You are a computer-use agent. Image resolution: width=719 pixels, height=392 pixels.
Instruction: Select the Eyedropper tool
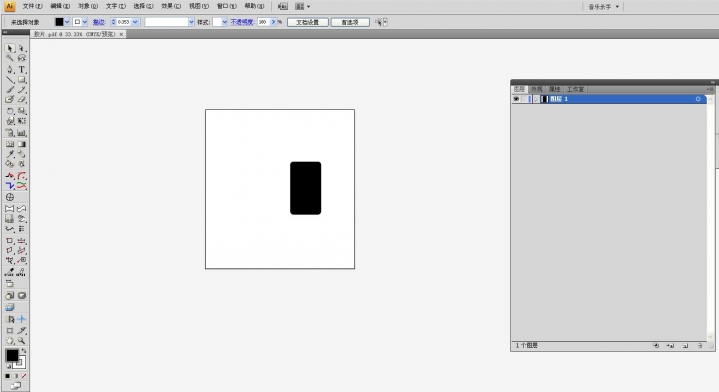10,154
